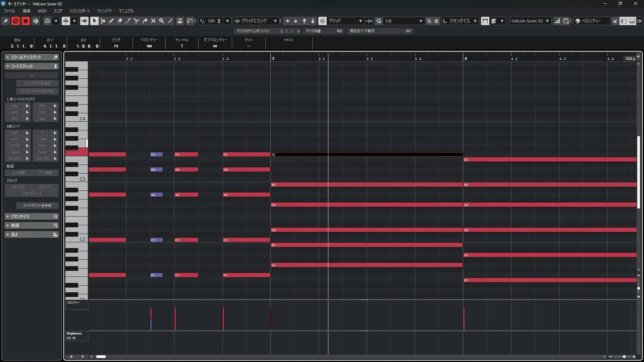Screen dimensions: 644x362
Task: Toggle the Record in Editor button
Action: tap(25, 21)
